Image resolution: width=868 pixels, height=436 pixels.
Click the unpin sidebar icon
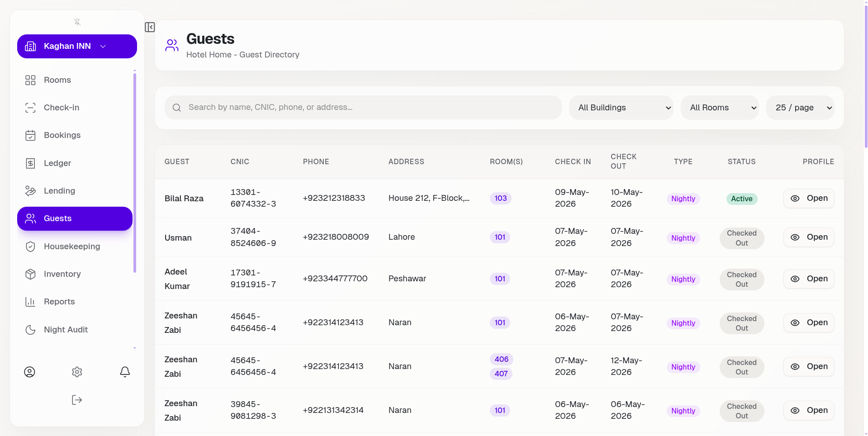point(77,22)
